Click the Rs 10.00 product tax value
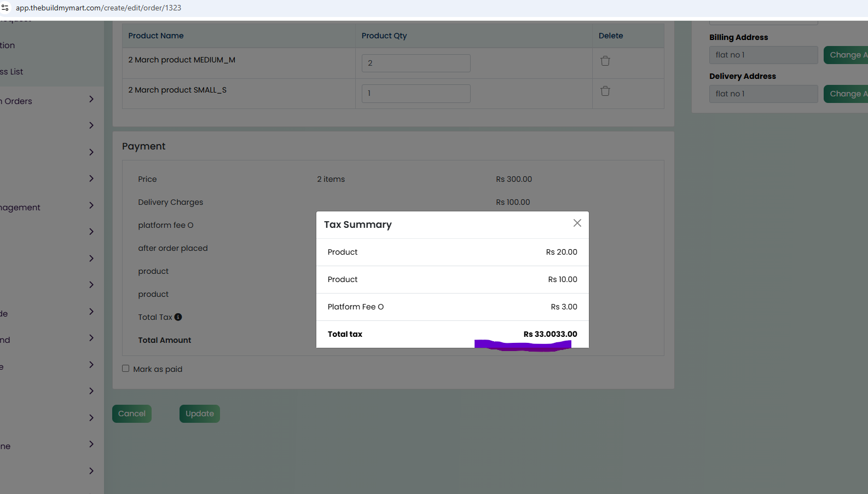This screenshot has width=868, height=494. (x=563, y=279)
